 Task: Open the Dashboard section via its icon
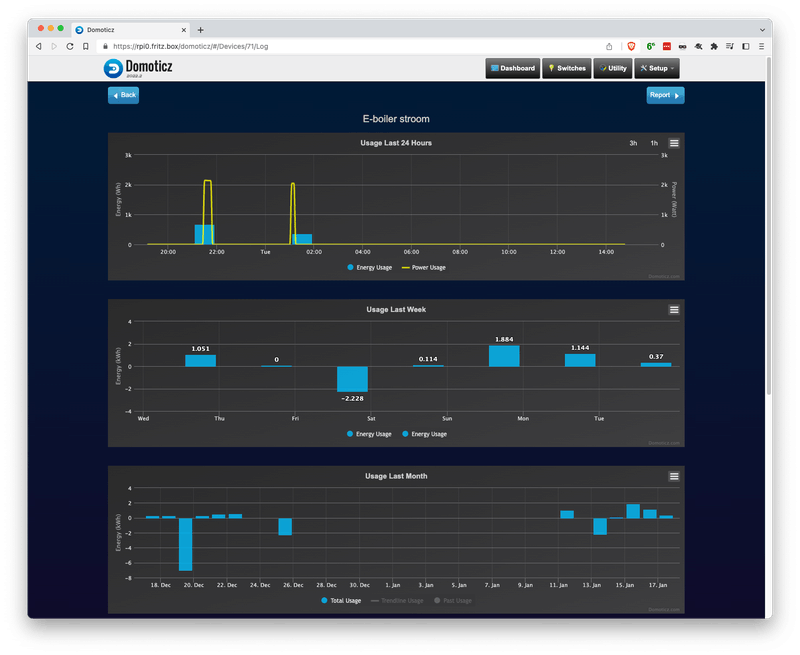[x=495, y=68]
